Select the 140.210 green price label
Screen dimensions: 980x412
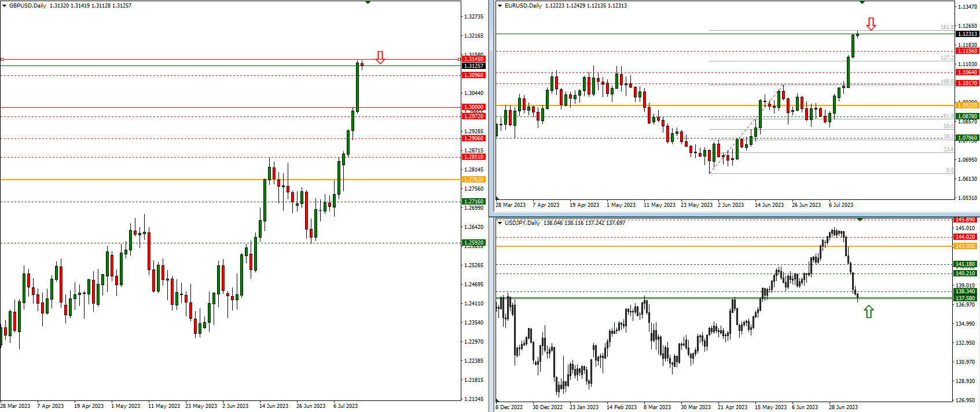(965, 274)
